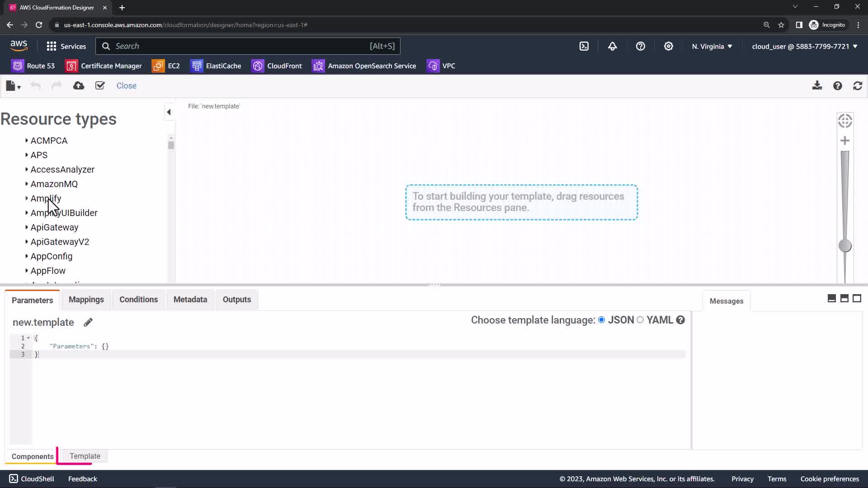Click the fit-to-window crosshair icon

(x=845, y=121)
